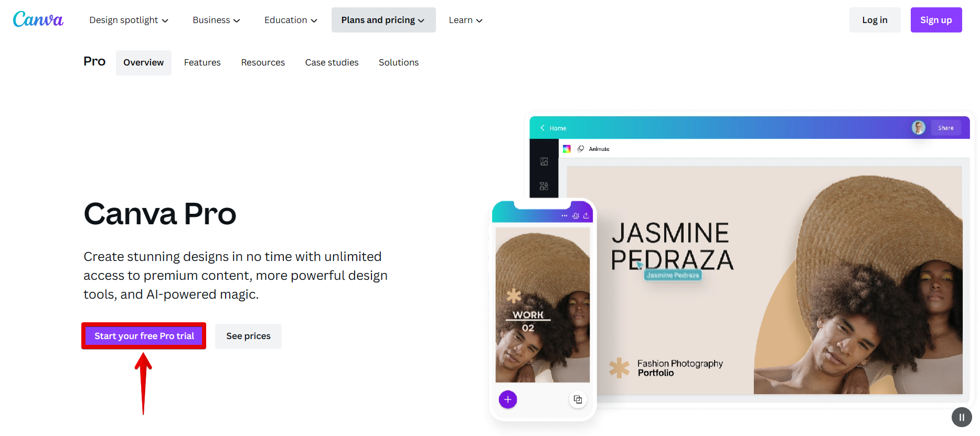Expand the Learn dropdown menu
Image resolution: width=980 pixels, height=436 pixels.
tap(465, 20)
